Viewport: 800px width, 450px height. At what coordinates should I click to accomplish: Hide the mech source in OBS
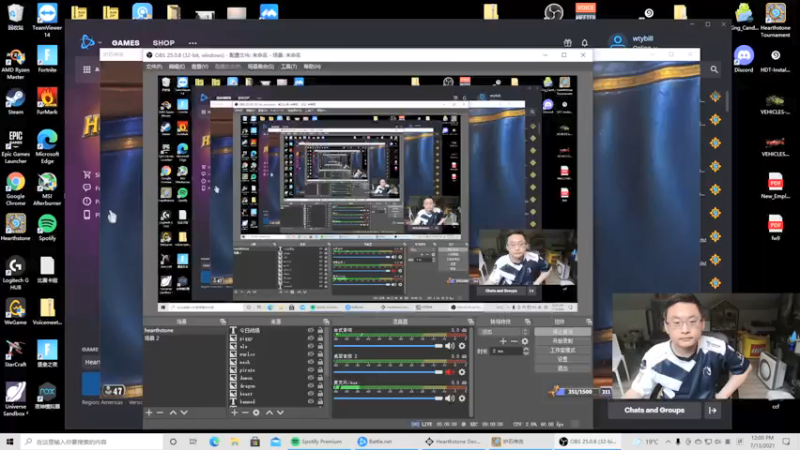pyautogui.click(x=311, y=362)
